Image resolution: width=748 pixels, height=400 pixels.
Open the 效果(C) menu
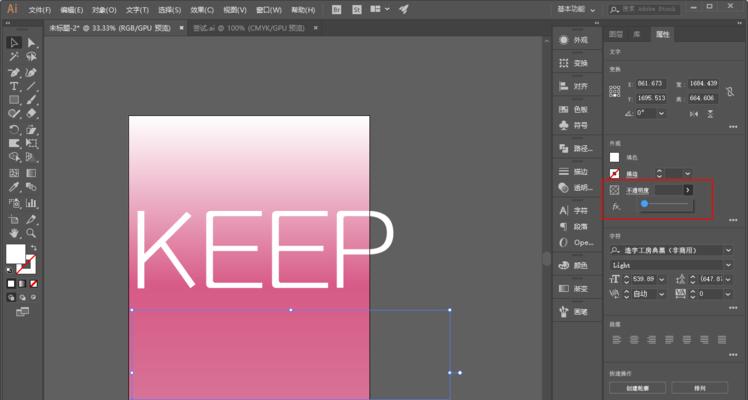pos(202,10)
